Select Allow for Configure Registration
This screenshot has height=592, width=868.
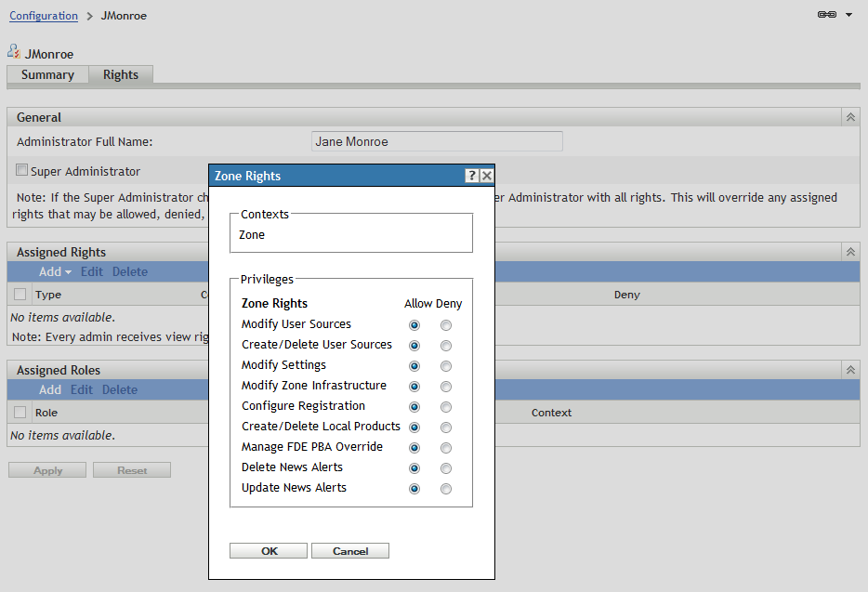[414, 407]
